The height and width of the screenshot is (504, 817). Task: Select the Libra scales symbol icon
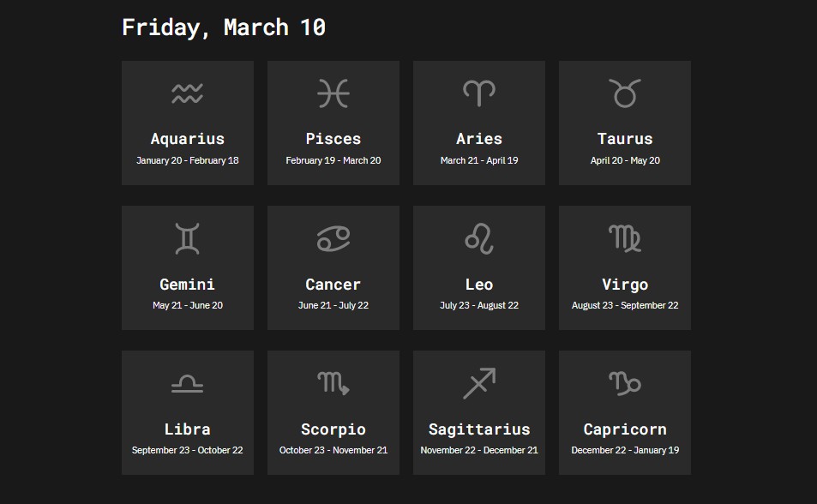(187, 383)
